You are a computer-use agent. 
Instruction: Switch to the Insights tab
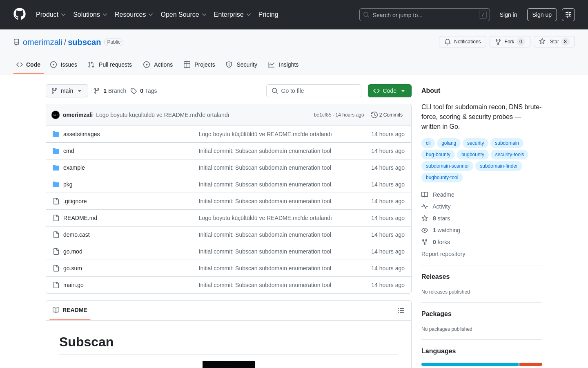click(283, 65)
